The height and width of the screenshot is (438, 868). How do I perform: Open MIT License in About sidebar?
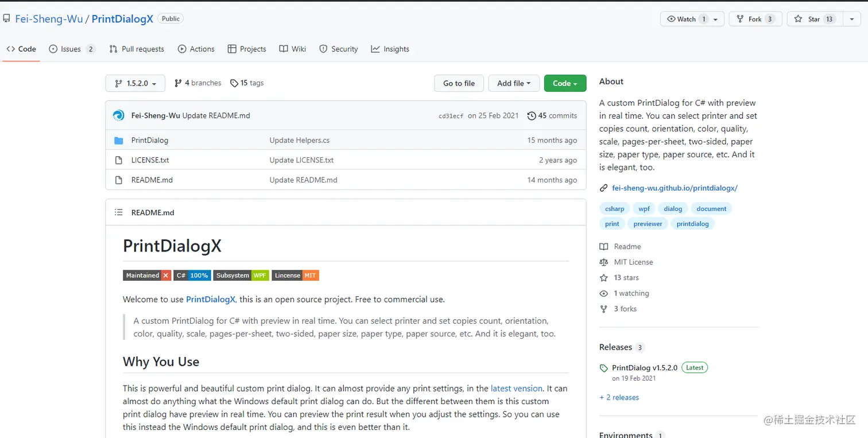626,262
